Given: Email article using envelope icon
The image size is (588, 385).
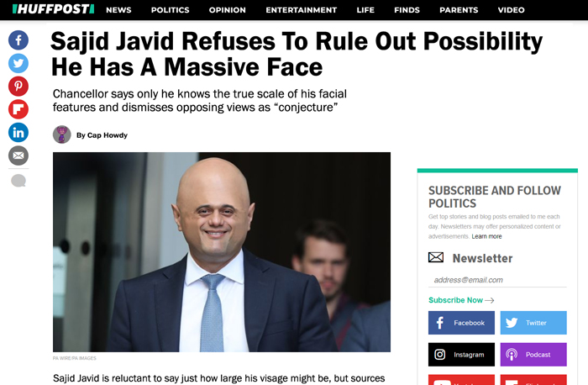Looking at the screenshot, I should coord(18,156).
